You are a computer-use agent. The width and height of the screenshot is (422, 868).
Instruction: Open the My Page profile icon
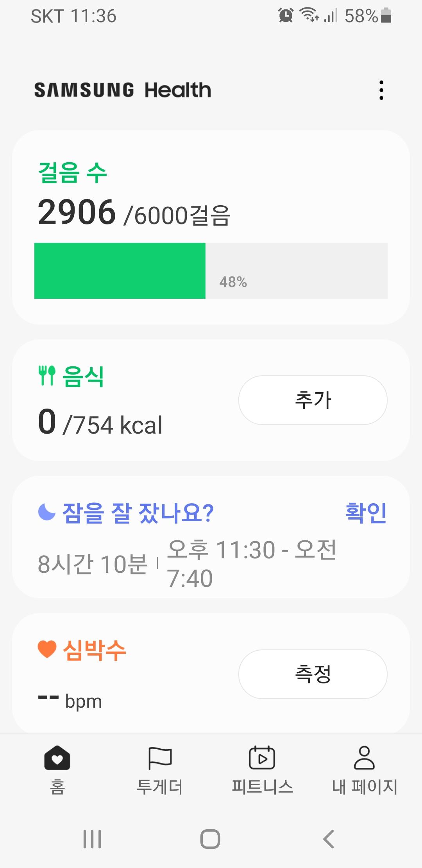tap(364, 758)
